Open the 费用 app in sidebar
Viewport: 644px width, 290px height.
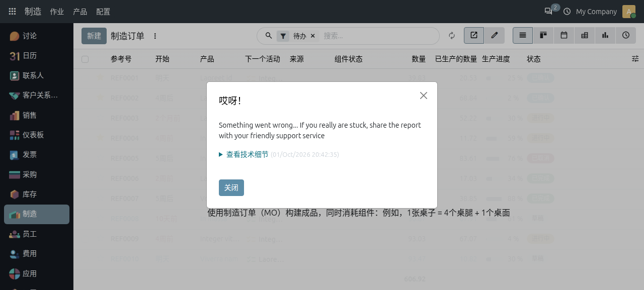pos(37,253)
